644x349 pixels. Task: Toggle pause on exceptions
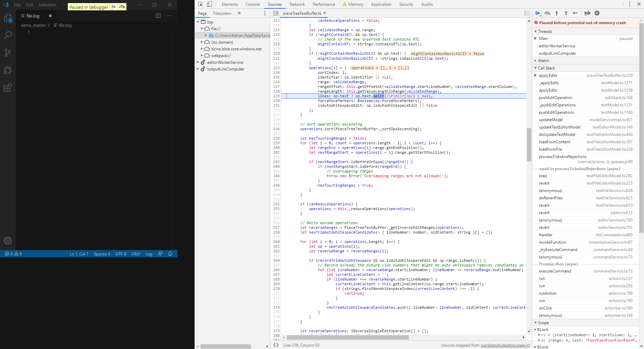(x=597, y=13)
